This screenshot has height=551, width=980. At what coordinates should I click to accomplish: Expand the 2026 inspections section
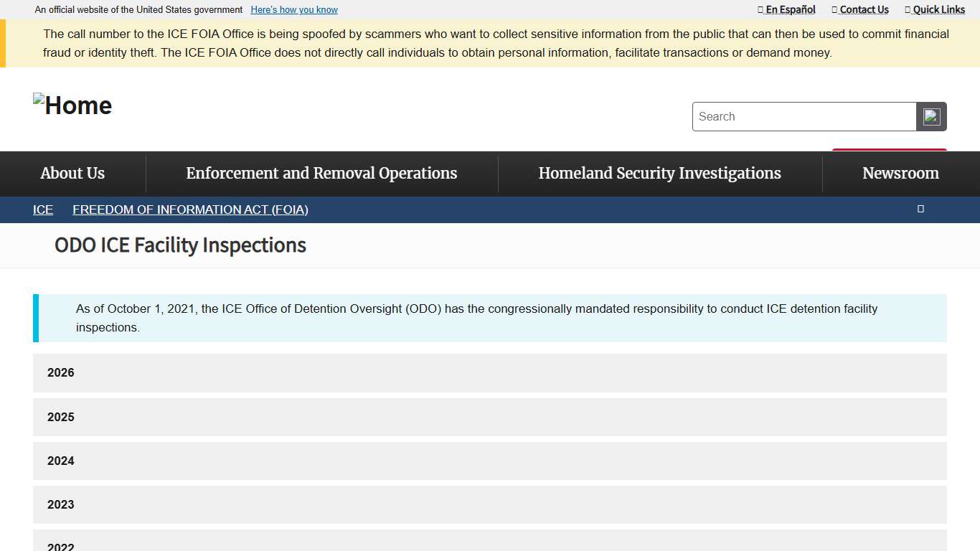pyautogui.click(x=490, y=373)
